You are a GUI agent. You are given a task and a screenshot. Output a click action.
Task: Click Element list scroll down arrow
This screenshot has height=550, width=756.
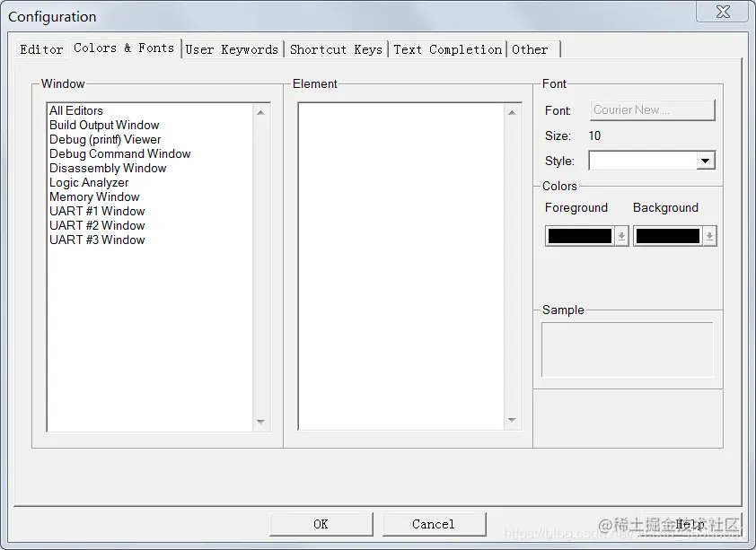[x=512, y=421]
